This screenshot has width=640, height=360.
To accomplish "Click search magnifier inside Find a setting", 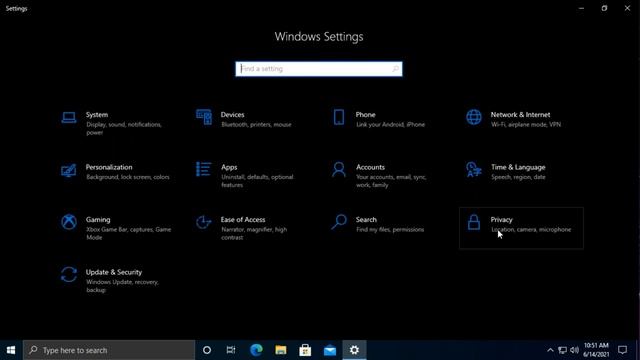I will click(x=395, y=69).
